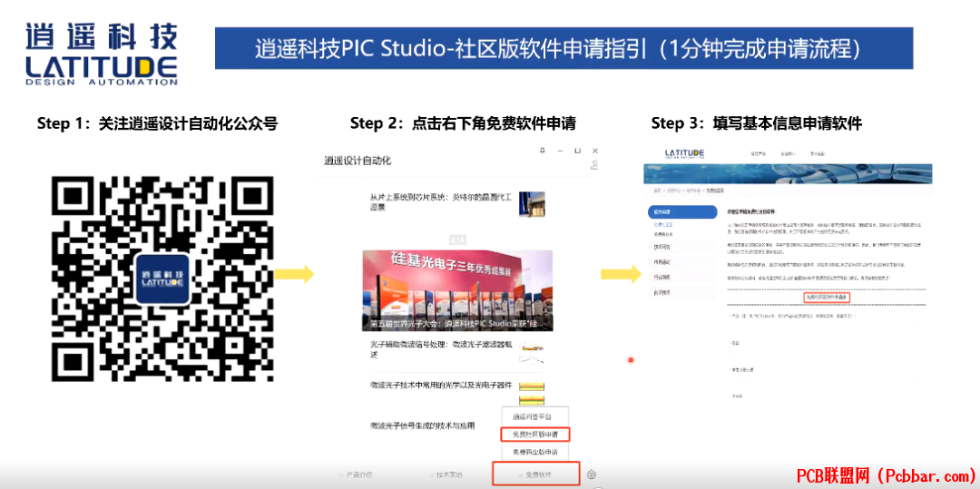Minimize the 逍遥设计自动化 chat window

(x=561, y=151)
